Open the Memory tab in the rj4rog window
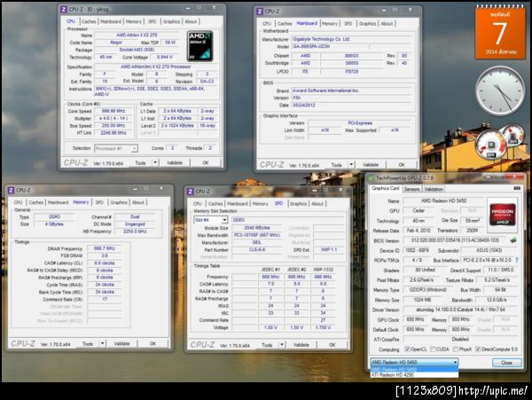 point(134,21)
